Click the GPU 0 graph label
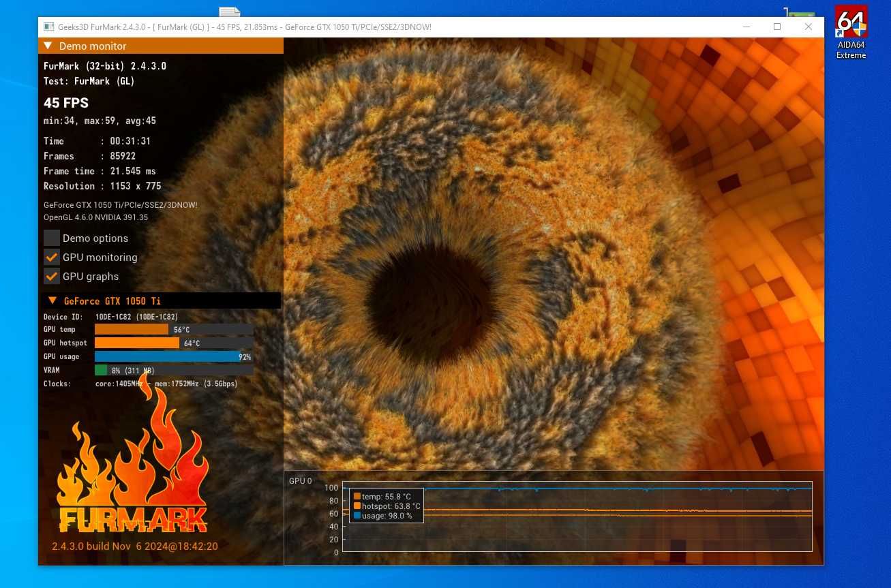This screenshot has width=891, height=588. 300,481
